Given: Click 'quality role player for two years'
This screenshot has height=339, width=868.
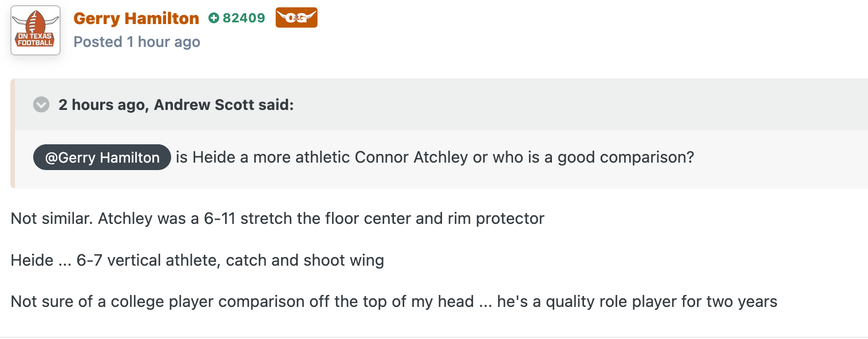Looking at the screenshot, I should click(x=661, y=301).
